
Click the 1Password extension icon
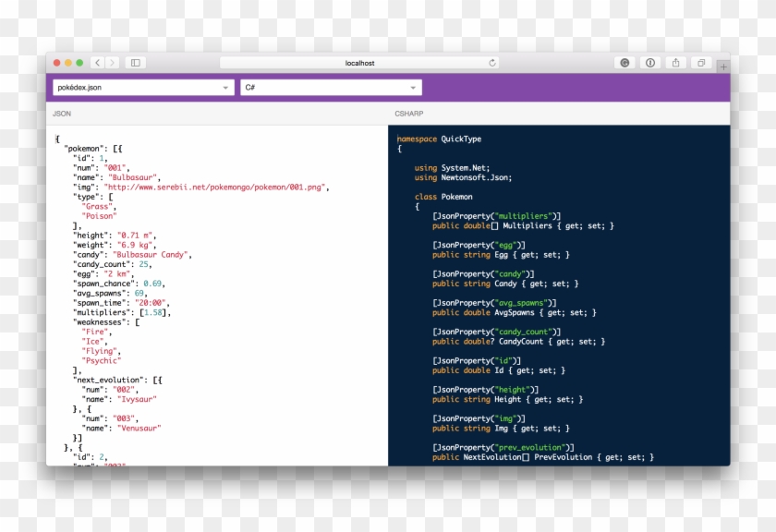[x=650, y=63]
